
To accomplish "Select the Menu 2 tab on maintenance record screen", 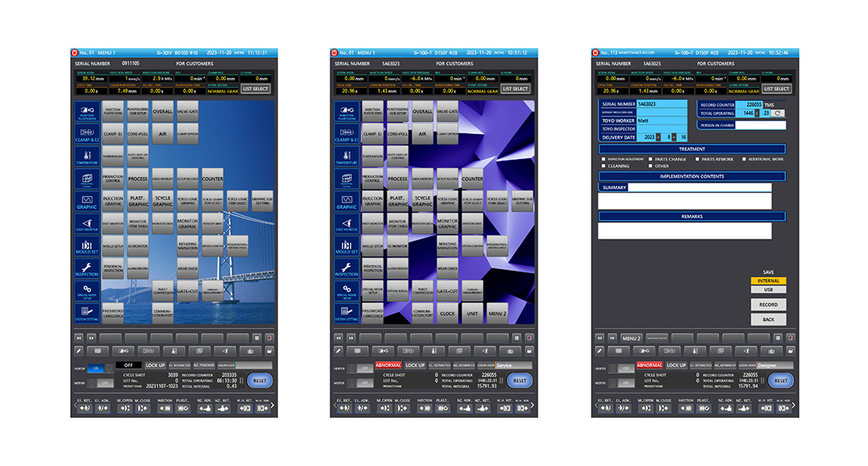I will (x=632, y=338).
